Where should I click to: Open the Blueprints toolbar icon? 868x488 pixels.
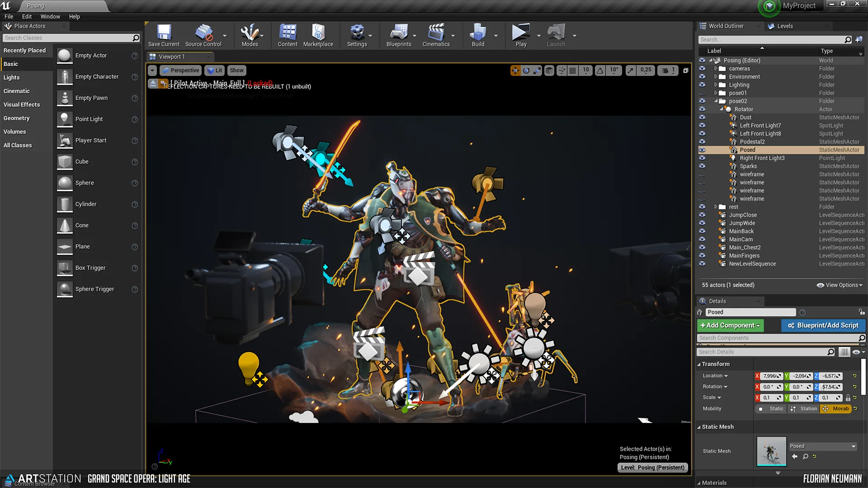click(x=399, y=35)
